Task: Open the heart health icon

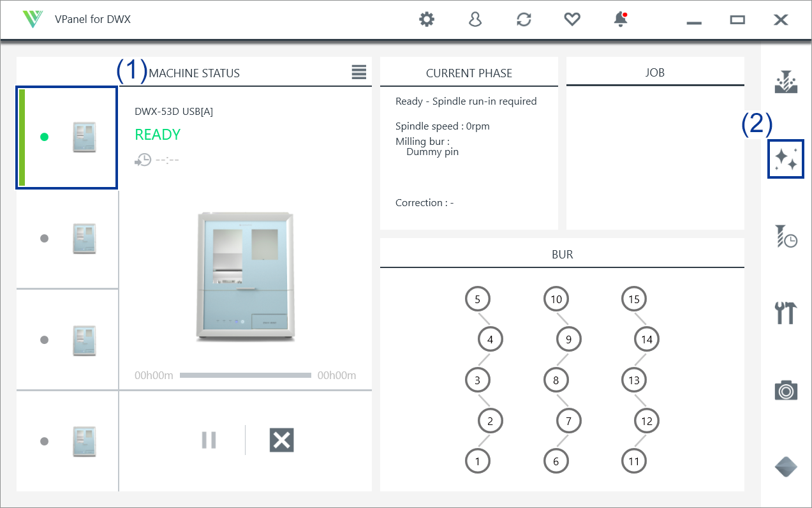Action: click(x=572, y=20)
